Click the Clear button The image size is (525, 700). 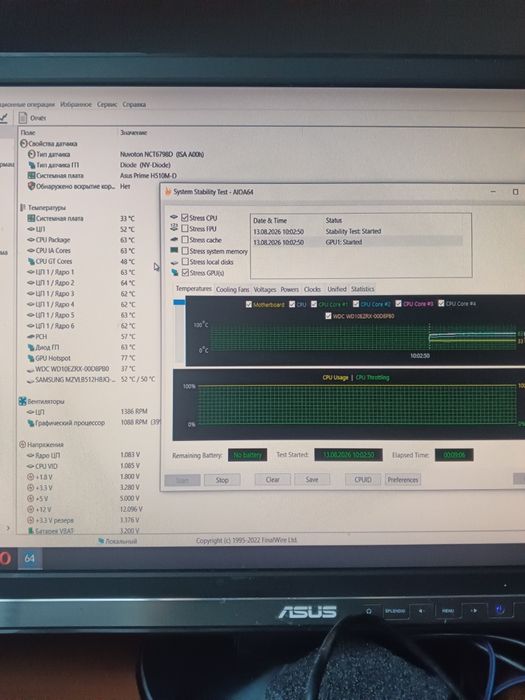[272, 479]
